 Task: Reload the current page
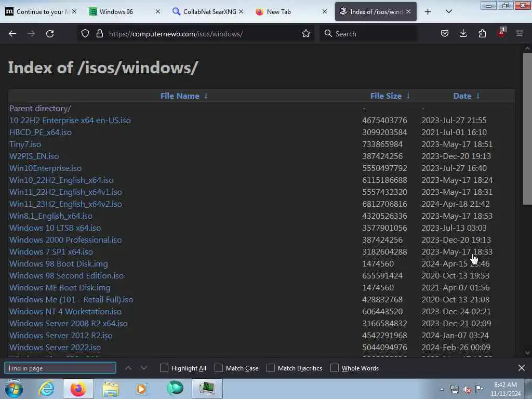[x=50, y=34]
